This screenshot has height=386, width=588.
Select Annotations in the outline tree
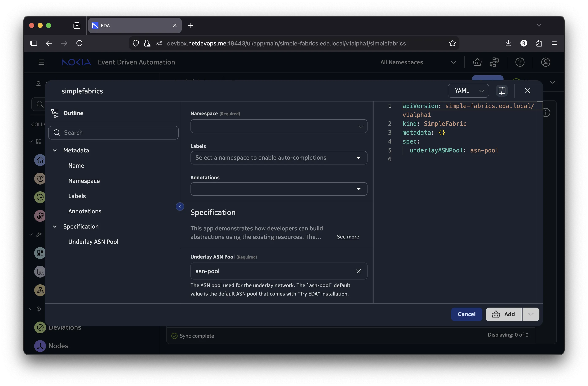(85, 211)
